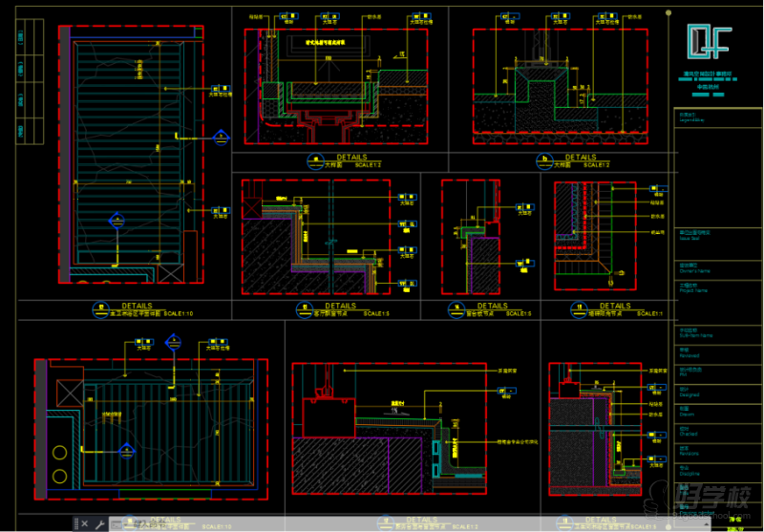Open command line customize wrench menu
The width and height of the screenshot is (764, 532).
(99, 523)
